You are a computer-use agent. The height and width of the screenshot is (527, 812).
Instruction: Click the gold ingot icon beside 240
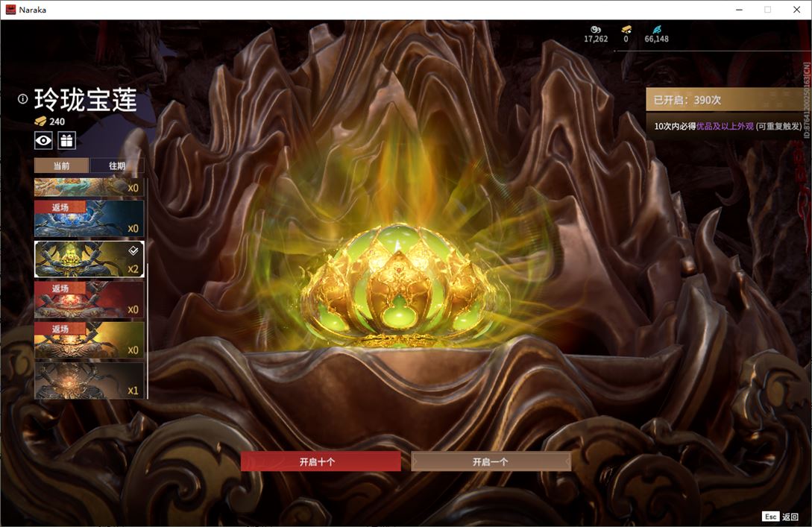click(x=40, y=122)
